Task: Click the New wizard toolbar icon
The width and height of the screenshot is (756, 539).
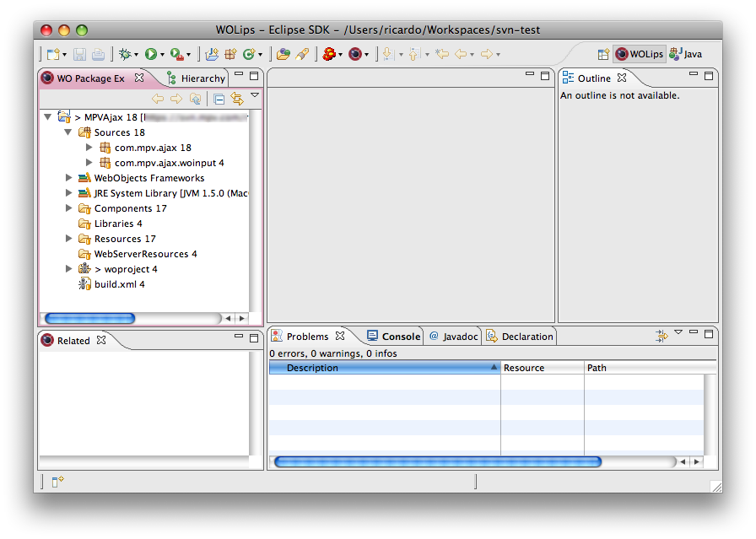Action: click(x=53, y=54)
